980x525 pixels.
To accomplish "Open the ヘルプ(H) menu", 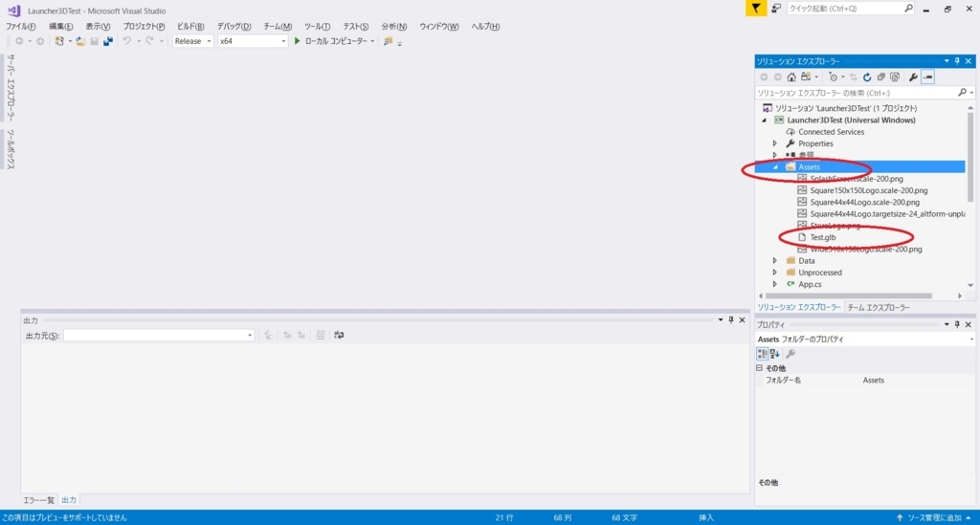I will [485, 26].
